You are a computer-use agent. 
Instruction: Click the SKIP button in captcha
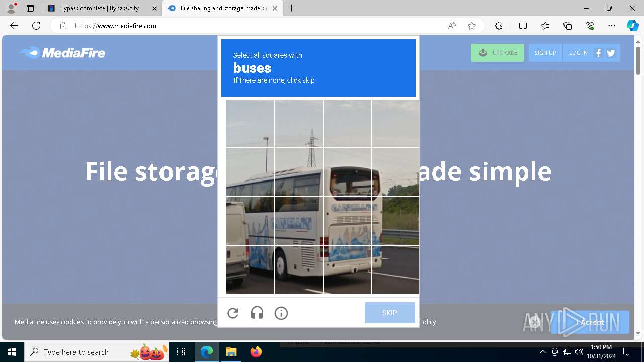point(390,313)
